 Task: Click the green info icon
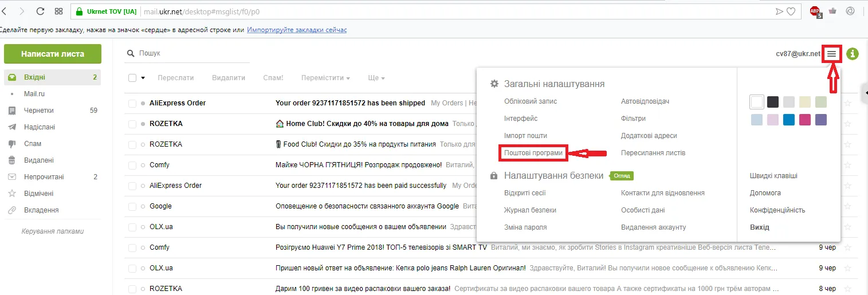tap(853, 54)
